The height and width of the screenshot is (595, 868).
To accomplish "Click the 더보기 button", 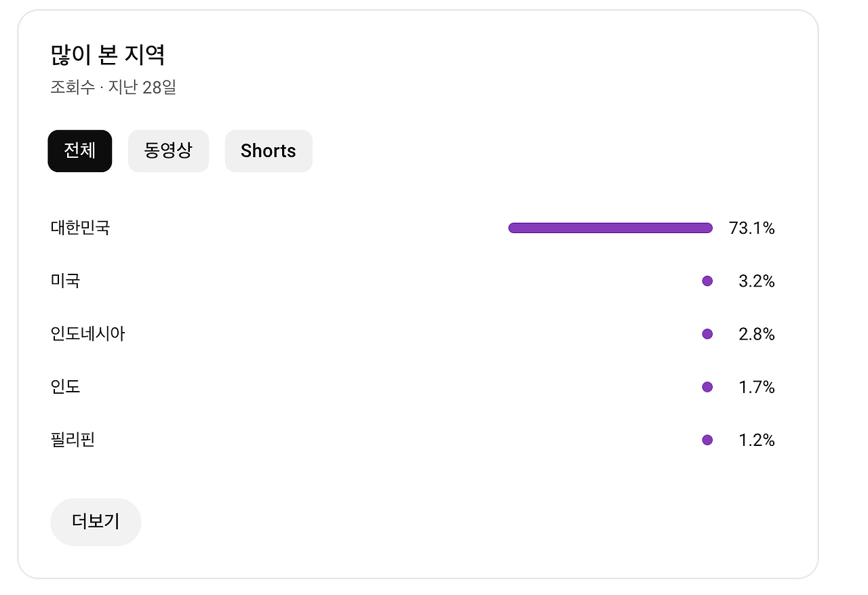I will [96, 522].
